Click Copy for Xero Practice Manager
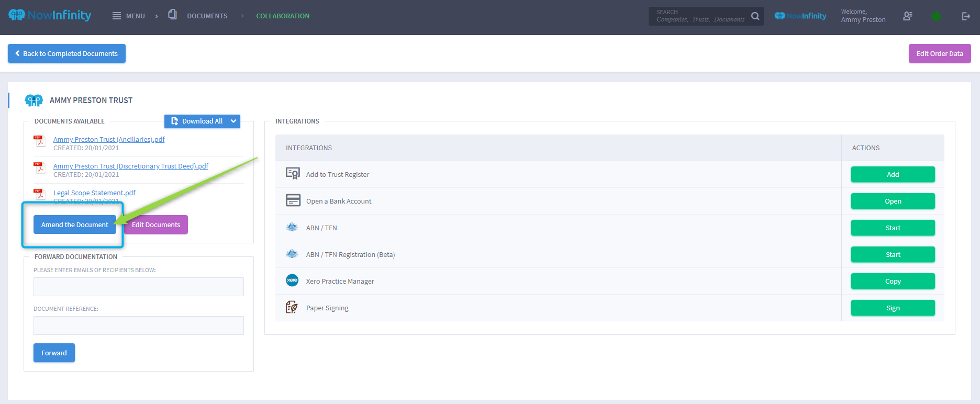980x404 pixels. click(893, 281)
